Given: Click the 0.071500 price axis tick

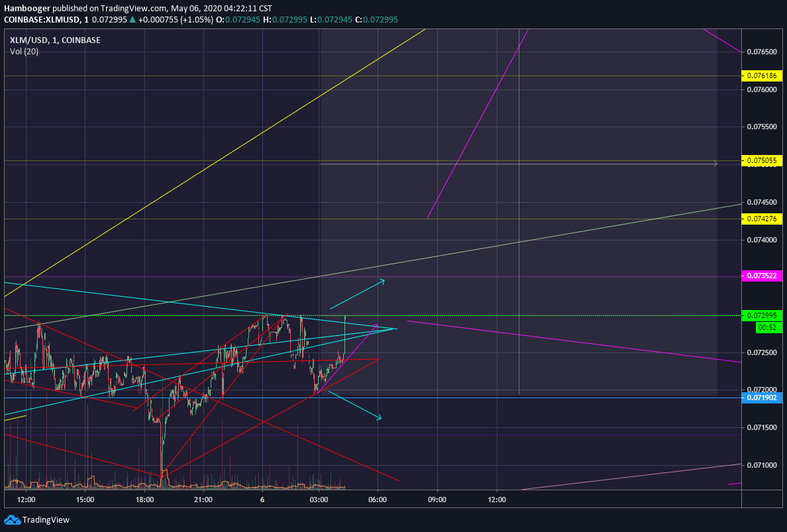Looking at the screenshot, I should (762, 427).
